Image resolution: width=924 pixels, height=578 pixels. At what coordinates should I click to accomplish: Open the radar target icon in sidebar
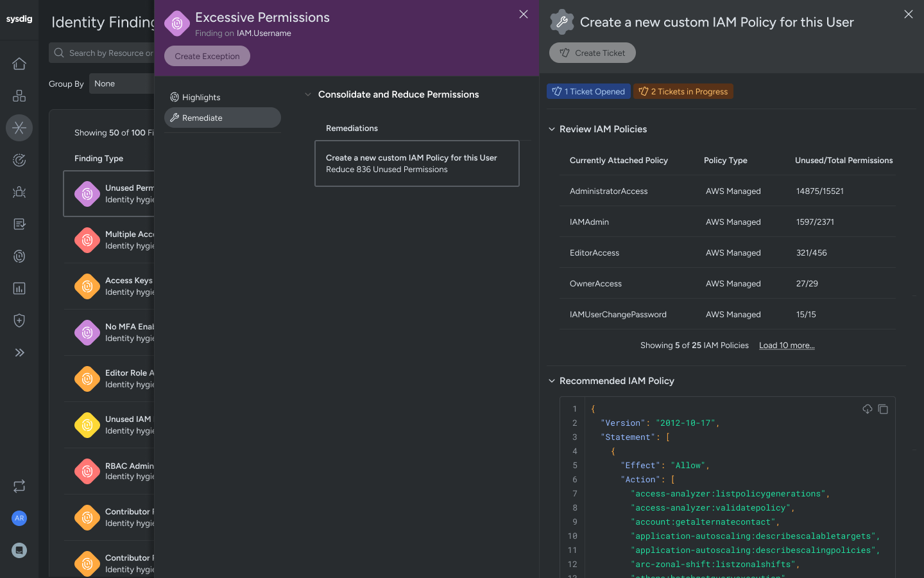19,160
